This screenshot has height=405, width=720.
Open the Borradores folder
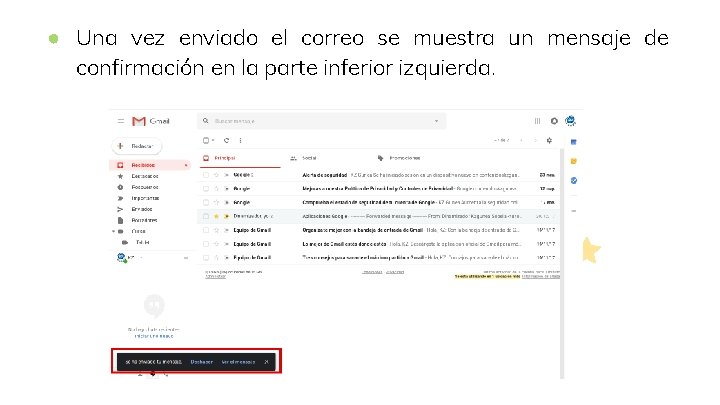144,220
